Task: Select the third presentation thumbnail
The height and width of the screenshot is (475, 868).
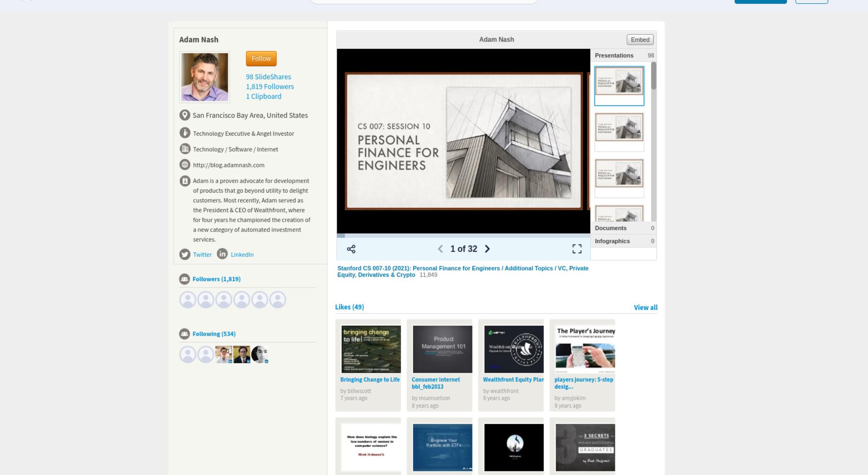Action: 619,178
